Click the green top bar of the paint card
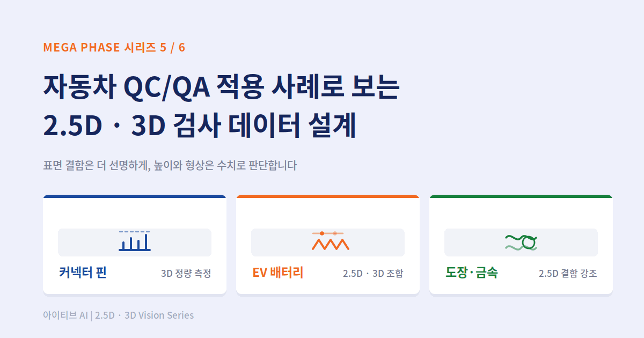The width and height of the screenshot is (644, 338). pyautogui.click(x=521, y=196)
